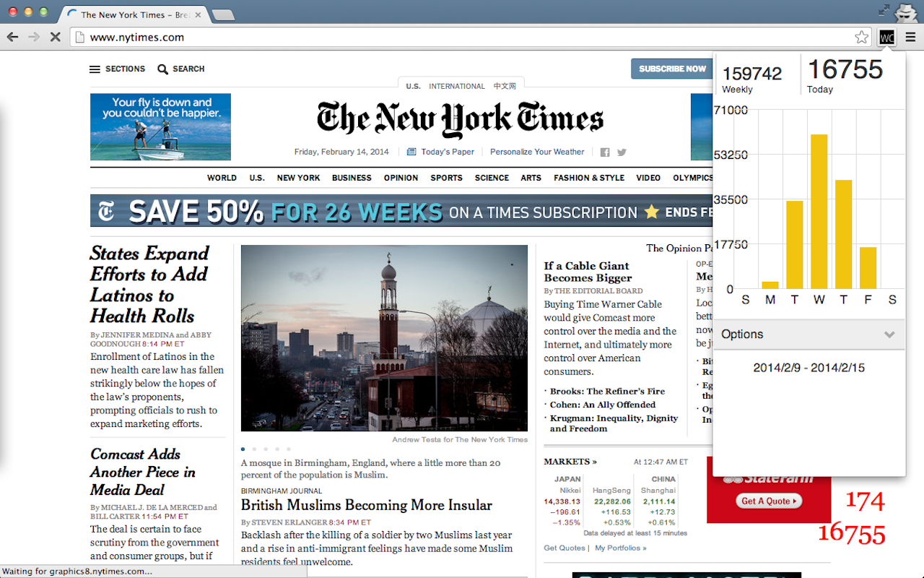Image resolution: width=924 pixels, height=578 pixels.
Task: Click Personalize Your Weather
Action: click(537, 152)
